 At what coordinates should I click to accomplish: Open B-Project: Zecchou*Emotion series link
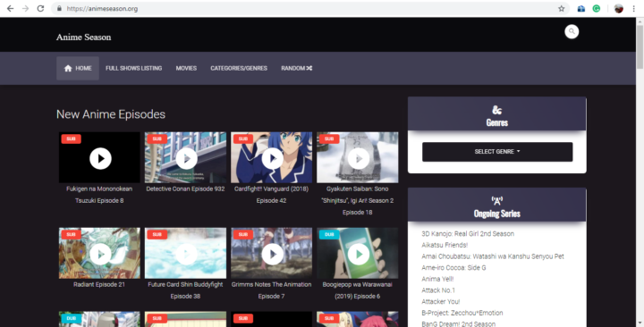point(462,313)
